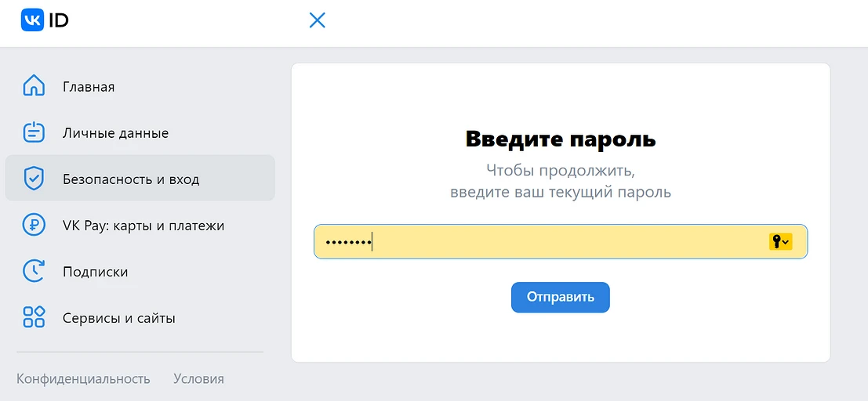
Task: Click the home icon beside Главная
Action: pos(34,86)
